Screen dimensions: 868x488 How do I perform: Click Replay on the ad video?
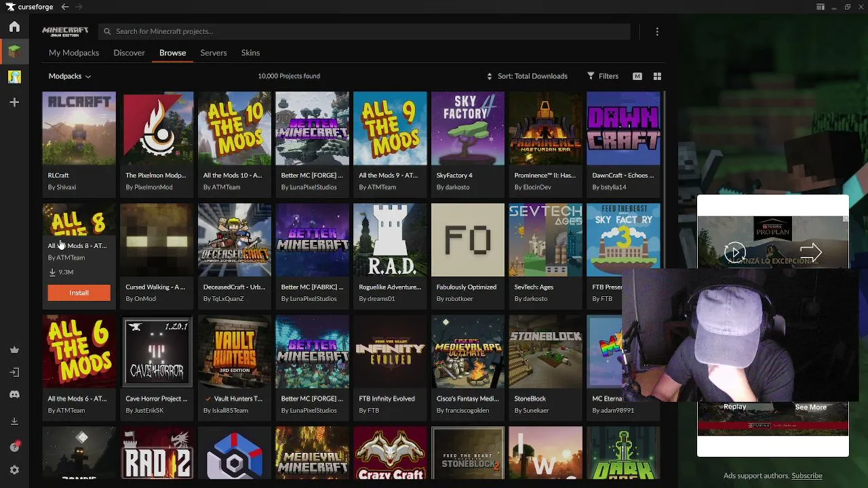734,407
